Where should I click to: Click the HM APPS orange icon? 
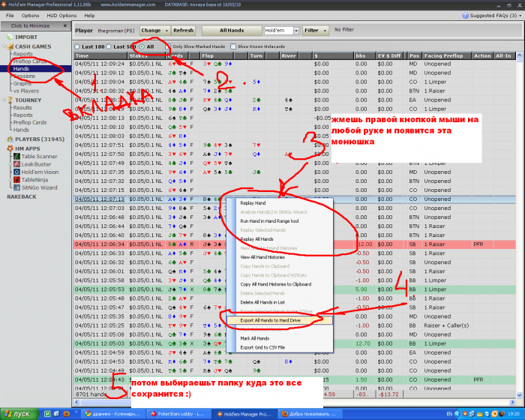[x=10, y=148]
